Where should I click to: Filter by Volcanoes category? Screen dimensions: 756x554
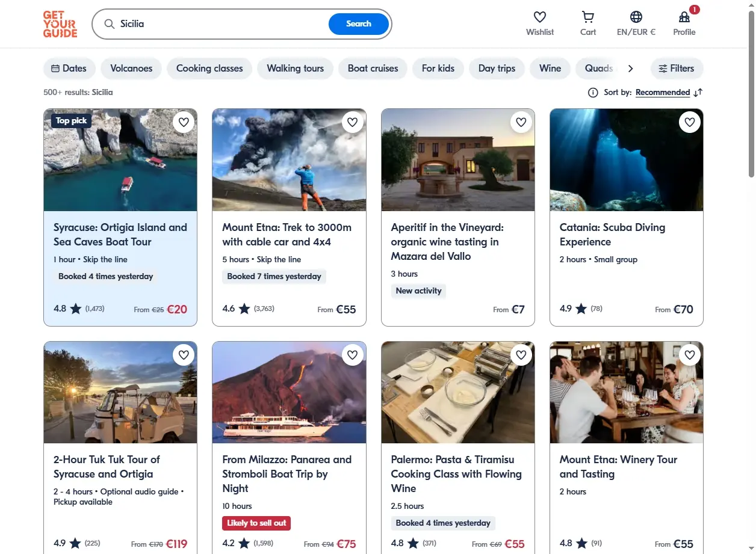[x=131, y=69]
